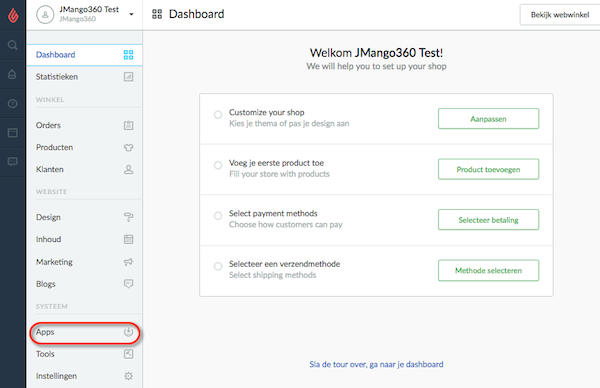
Task: Open the help question mark icon
Action: pyautogui.click(x=13, y=103)
